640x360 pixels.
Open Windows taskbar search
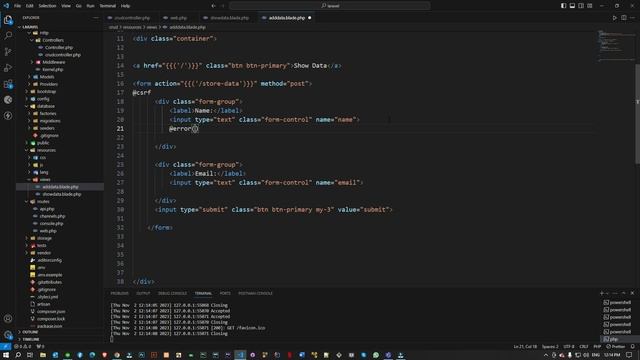[x=18, y=355]
